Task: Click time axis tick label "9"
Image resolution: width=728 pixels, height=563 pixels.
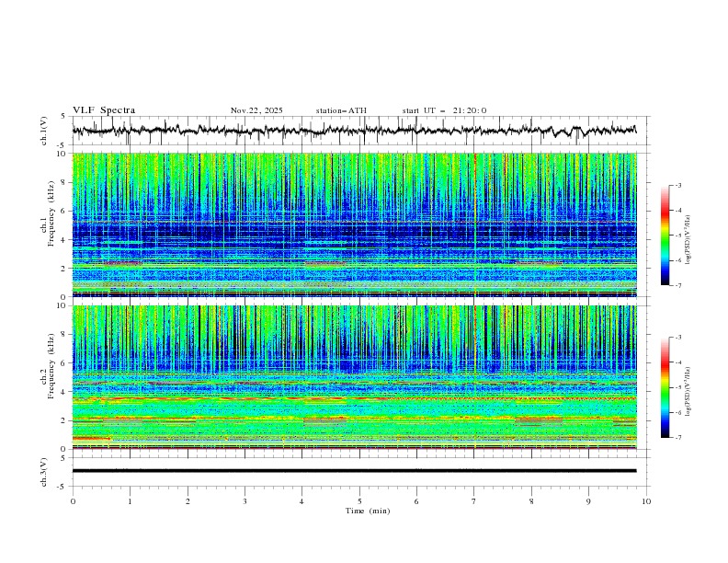Action: pos(588,501)
